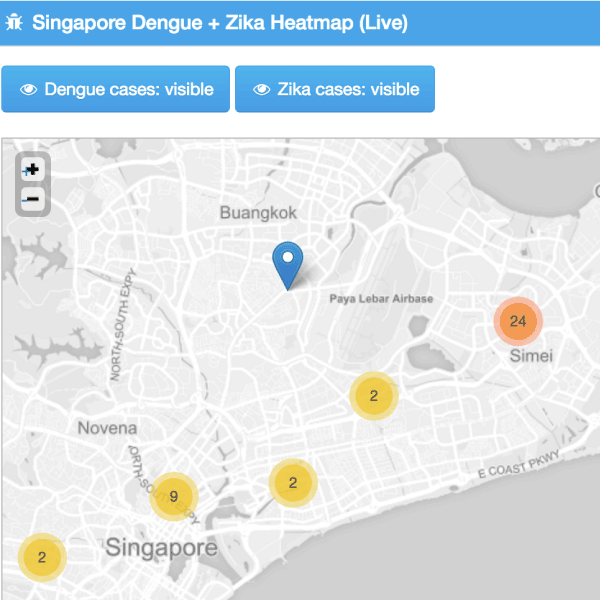Click the Novena label on the map
600x600 pixels.
pos(107,428)
